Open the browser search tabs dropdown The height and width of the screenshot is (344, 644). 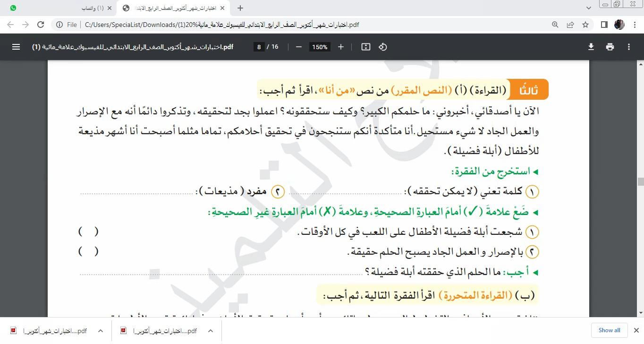coord(588,8)
